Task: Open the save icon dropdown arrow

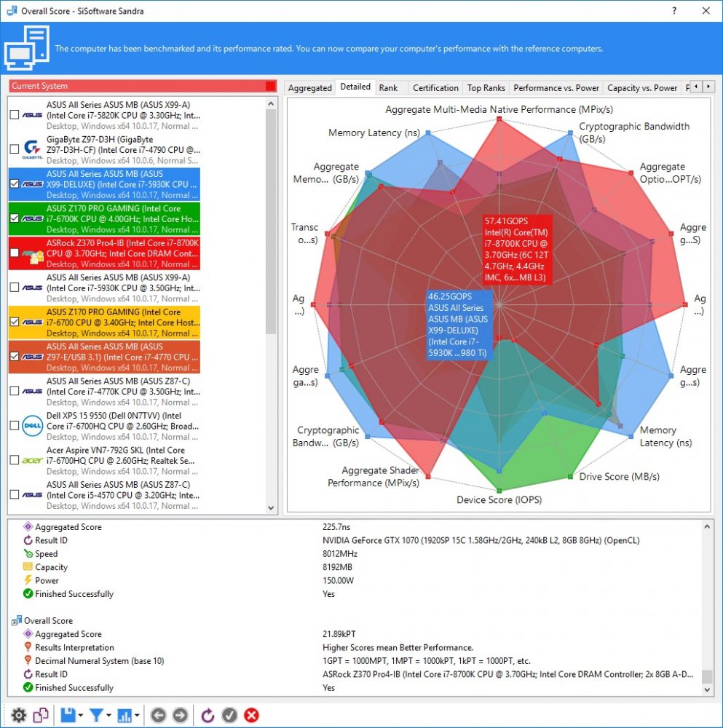Action: [80, 716]
